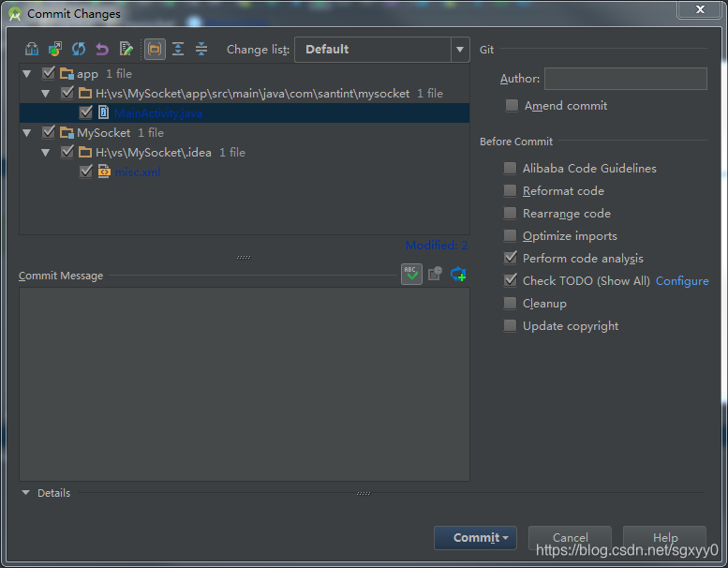Refresh changes with the blue arrows icon
This screenshot has height=568, width=728.
79,49
